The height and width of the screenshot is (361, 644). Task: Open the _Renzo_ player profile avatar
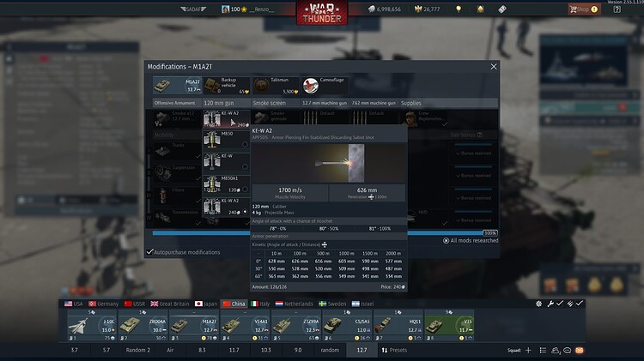[x=225, y=9]
